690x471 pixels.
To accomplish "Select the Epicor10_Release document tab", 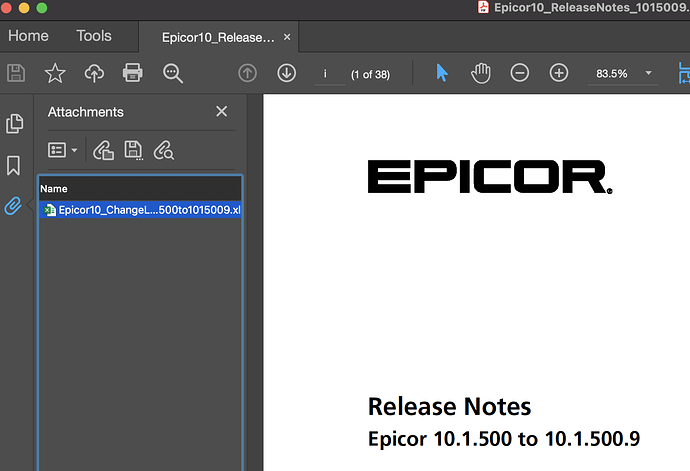I will point(218,37).
